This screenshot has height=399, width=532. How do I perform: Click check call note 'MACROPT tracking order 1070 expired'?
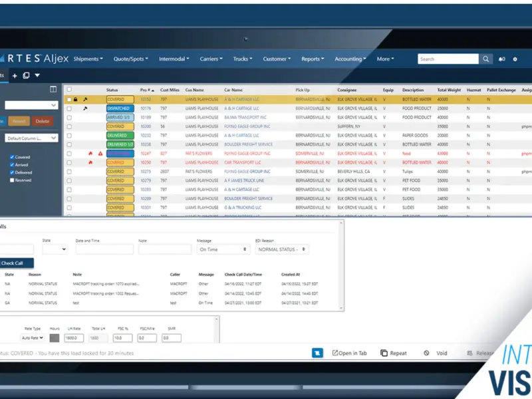106,284
